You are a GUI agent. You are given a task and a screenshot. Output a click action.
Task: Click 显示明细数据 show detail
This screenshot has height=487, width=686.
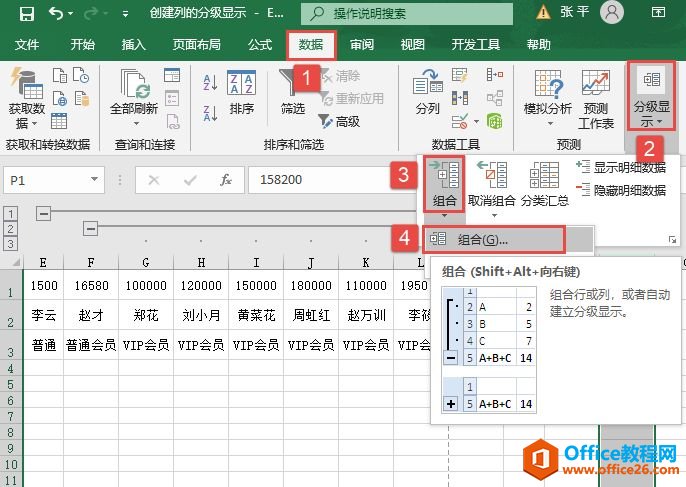click(621, 167)
